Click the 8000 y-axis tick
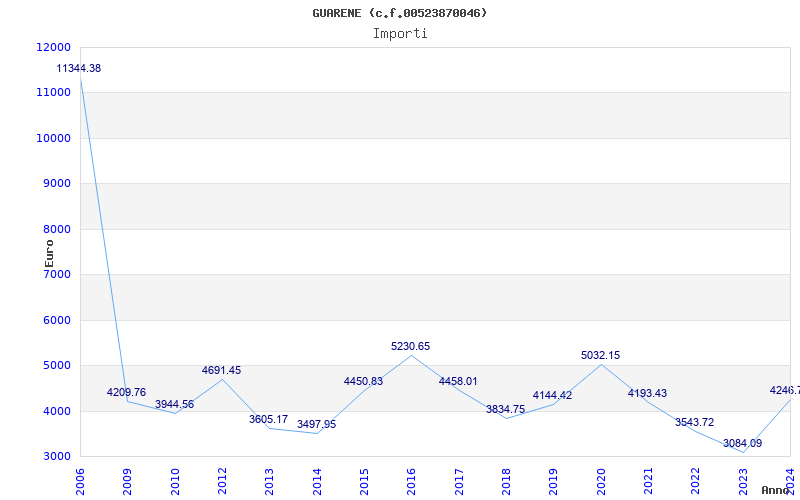800x500 pixels. point(57,230)
